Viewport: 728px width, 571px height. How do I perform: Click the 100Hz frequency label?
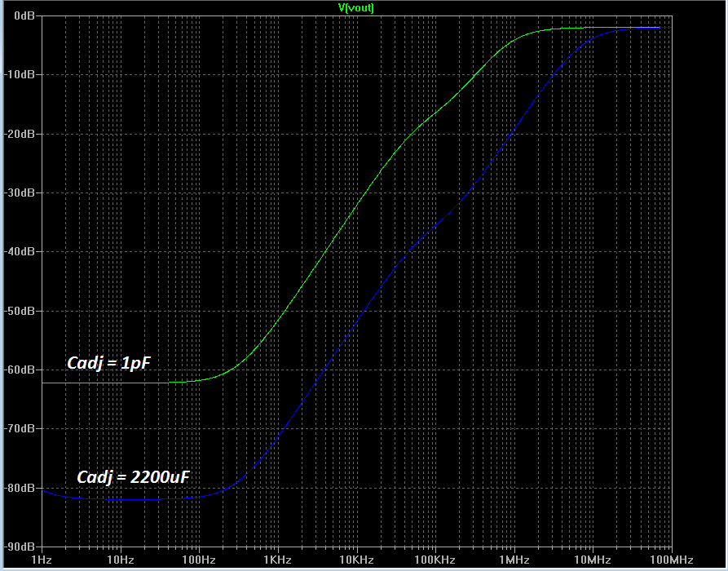click(199, 560)
